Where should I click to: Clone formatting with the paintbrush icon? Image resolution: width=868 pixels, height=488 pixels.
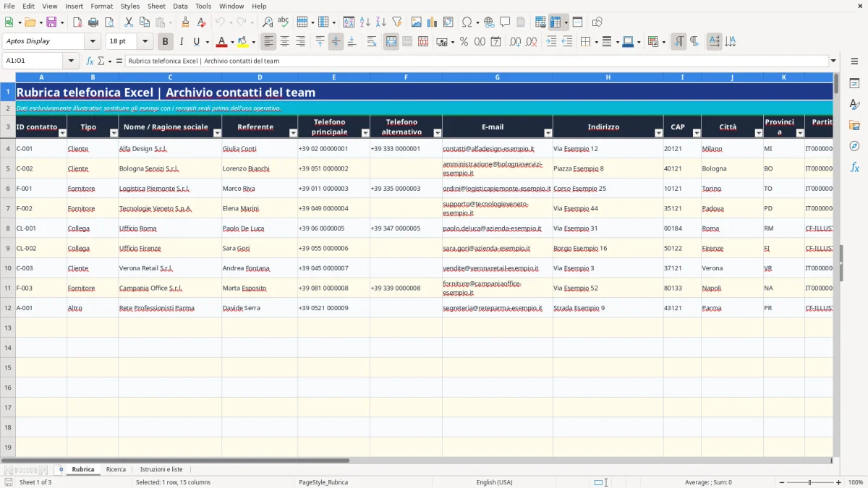coord(185,22)
